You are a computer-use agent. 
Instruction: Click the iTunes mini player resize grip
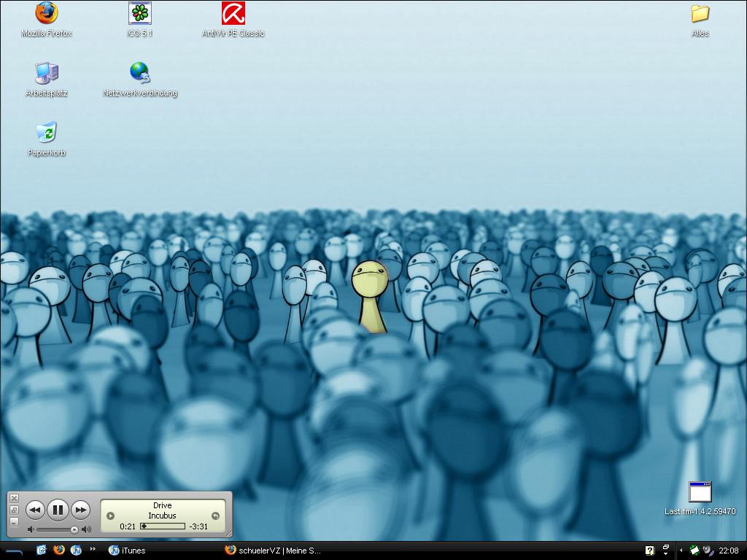click(228, 534)
